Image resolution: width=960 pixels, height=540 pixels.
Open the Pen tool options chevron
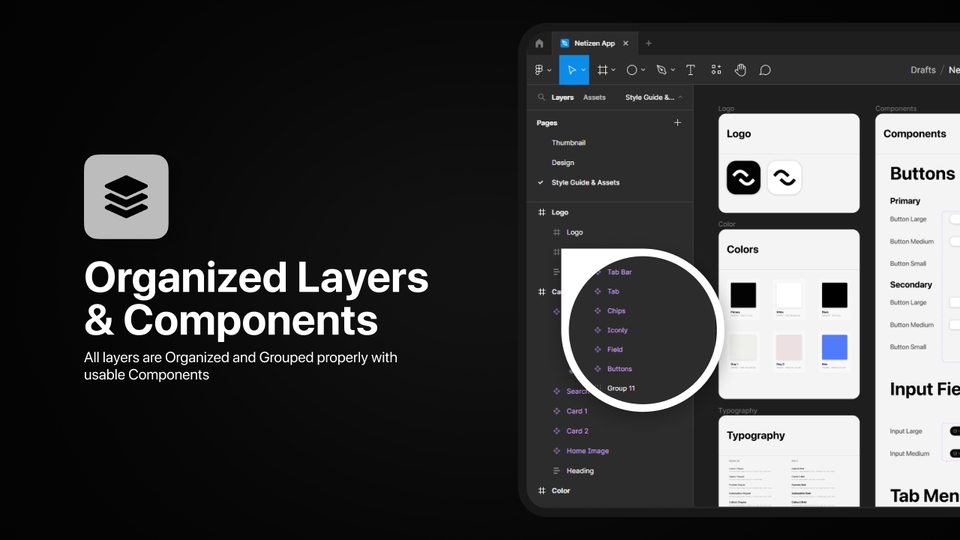tap(672, 70)
